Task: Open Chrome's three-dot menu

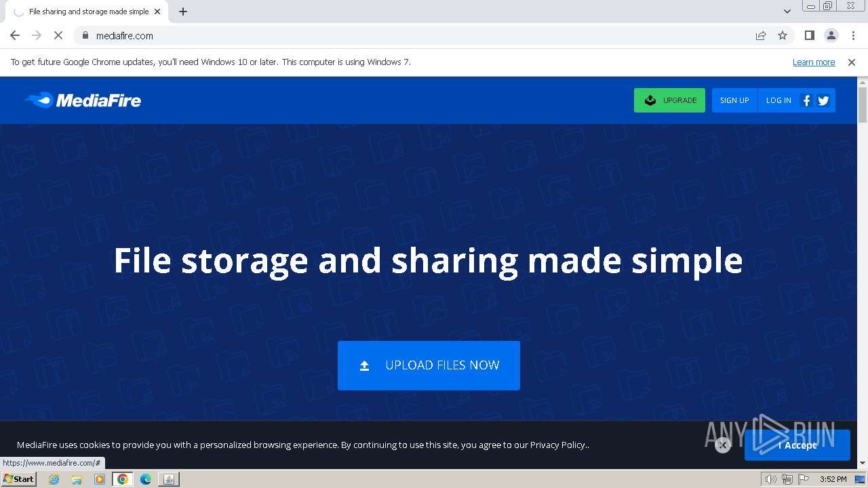Action: [853, 35]
